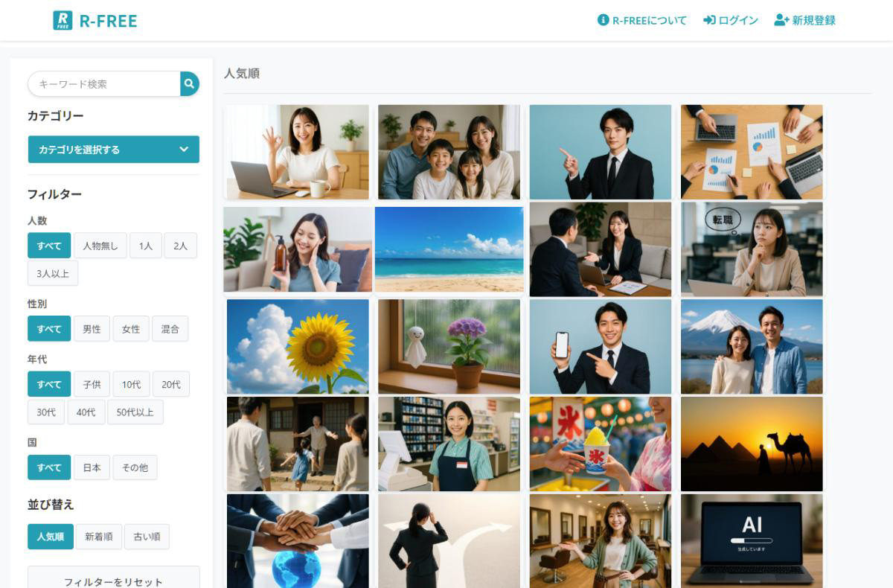Screen dimensions: 893x588
Task: Click the フィルターをリセット button
Action: click(114, 578)
